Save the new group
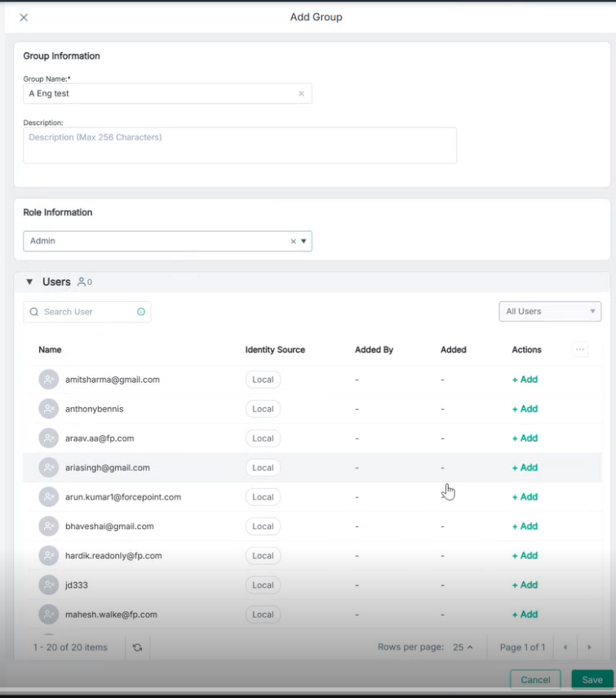Image resolution: width=616 pixels, height=698 pixels. [x=592, y=680]
